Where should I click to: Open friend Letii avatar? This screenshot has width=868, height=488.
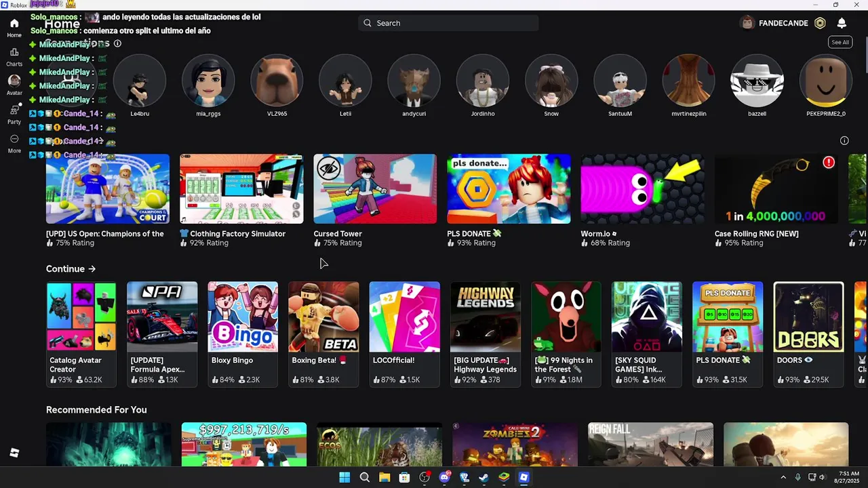[345, 81]
